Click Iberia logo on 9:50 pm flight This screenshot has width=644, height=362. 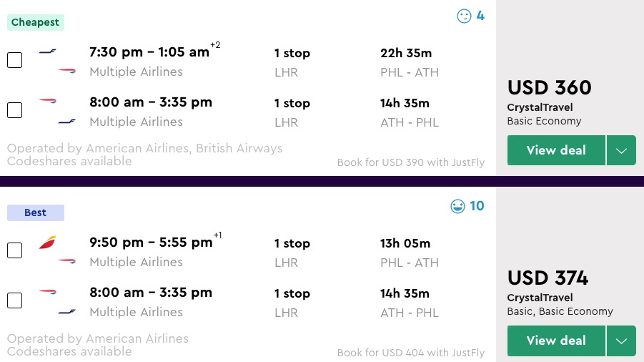pos(48,243)
